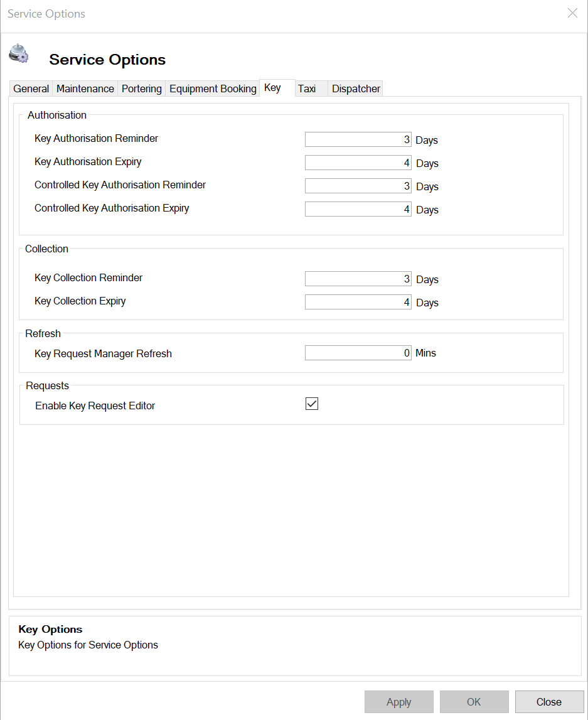This screenshot has width=588, height=720.
Task: Switch to the General tab
Action: click(31, 89)
